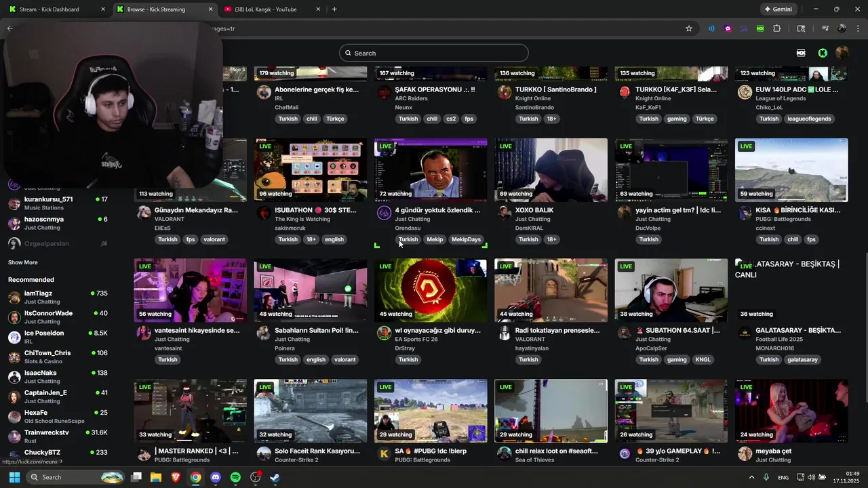868x488 pixels.
Task: Open the ApoCalpSer SUBATHON stream thumbnail
Action: click(671, 290)
